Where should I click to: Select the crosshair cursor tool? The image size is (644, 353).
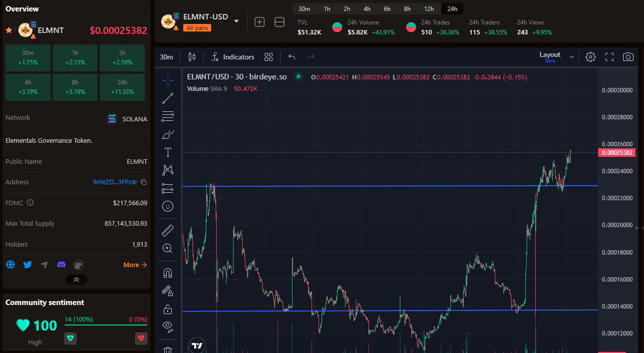click(167, 80)
